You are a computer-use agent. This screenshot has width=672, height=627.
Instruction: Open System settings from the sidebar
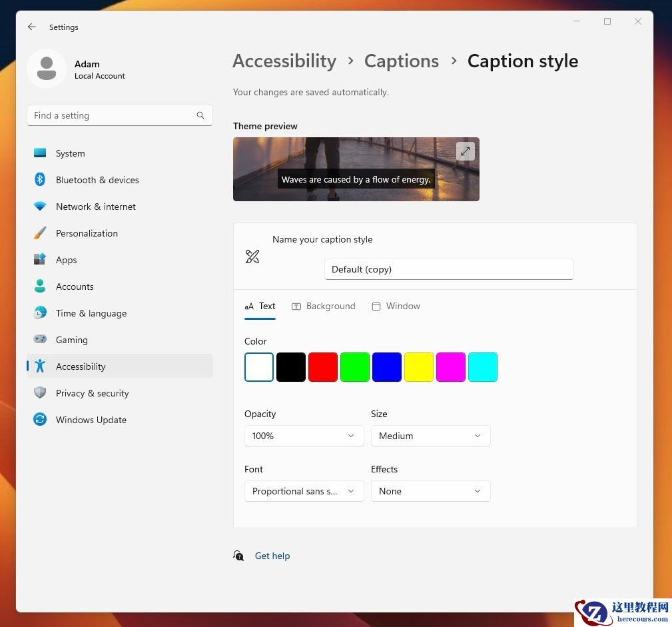pos(70,153)
